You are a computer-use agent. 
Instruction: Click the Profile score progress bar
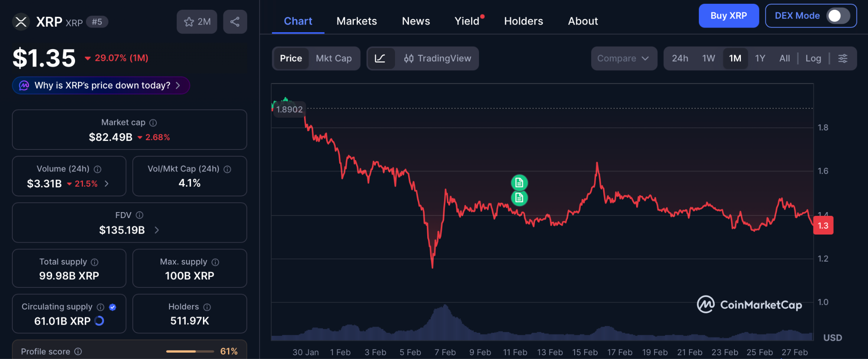(190, 351)
